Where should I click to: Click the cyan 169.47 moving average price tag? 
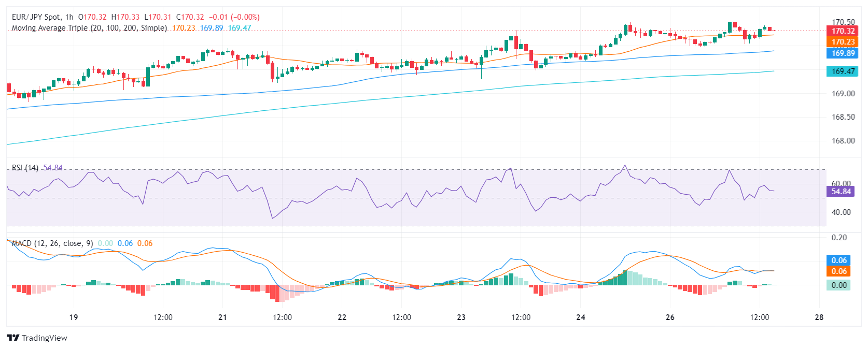843,71
